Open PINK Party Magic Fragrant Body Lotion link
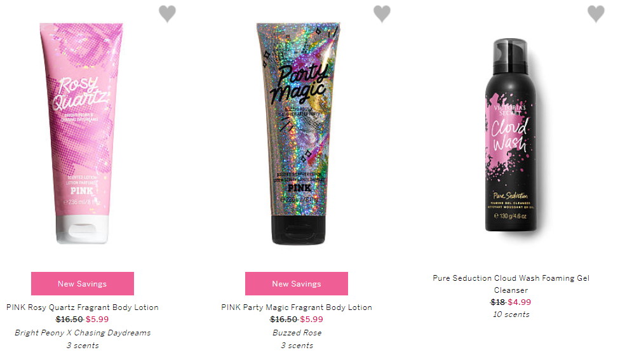Image resolution: width=618 pixels, height=364 pixels. (297, 307)
